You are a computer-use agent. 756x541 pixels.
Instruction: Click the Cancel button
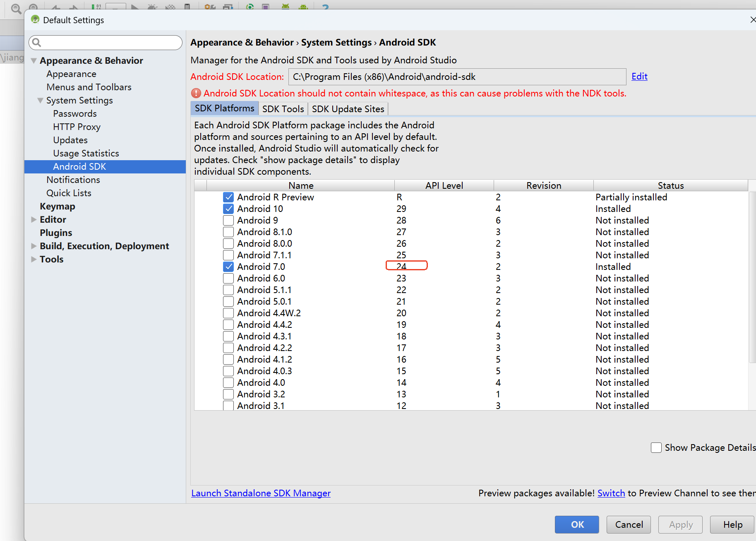[x=629, y=524]
